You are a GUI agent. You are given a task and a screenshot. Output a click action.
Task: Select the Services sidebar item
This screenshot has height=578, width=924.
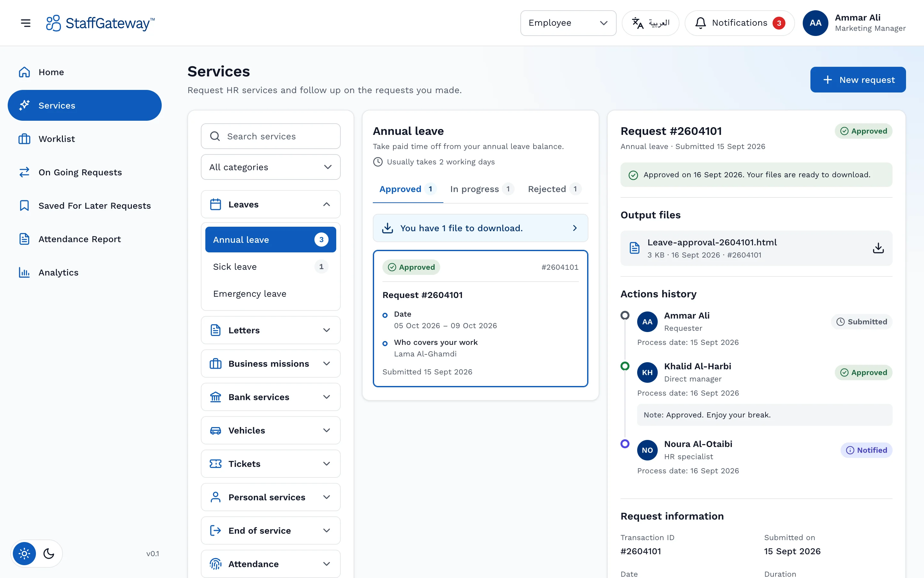tap(84, 105)
